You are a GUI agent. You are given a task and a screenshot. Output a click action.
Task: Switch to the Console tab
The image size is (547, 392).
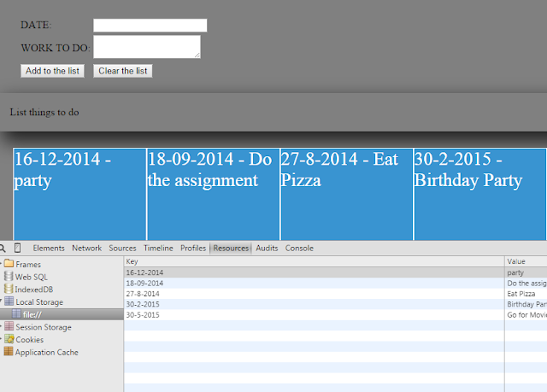pyautogui.click(x=299, y=248)
